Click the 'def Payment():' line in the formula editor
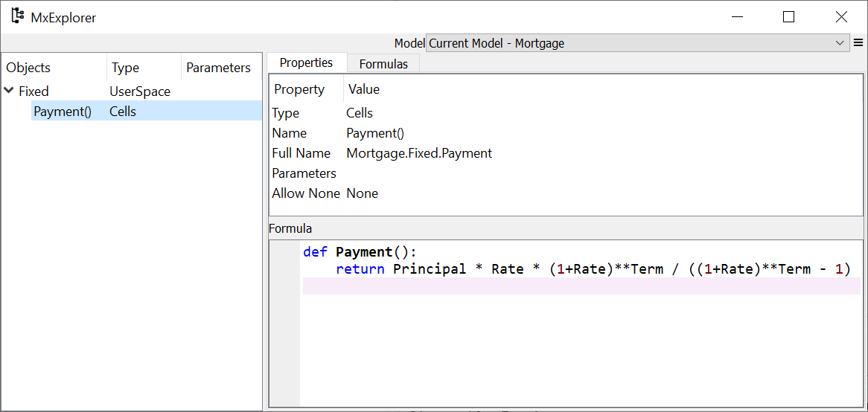The width and height of the screenshot is (868, 412). point(360,252)
